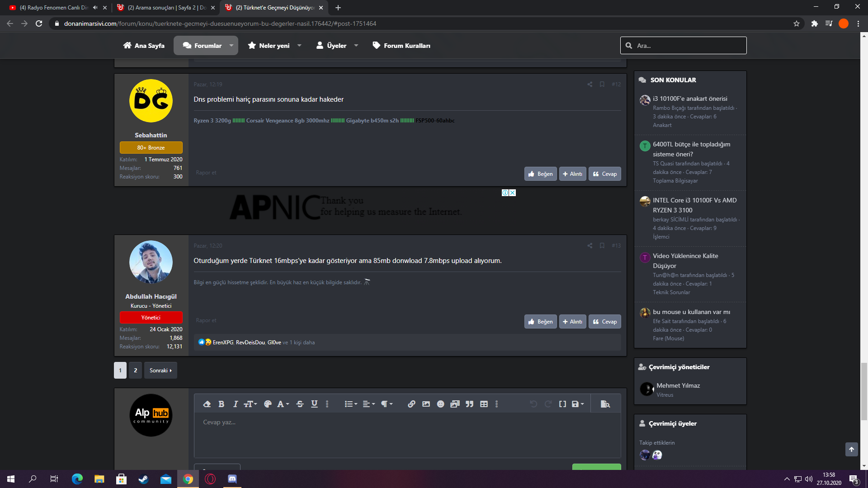
Task: Click the insert table icon
Action: coord(484,404)
